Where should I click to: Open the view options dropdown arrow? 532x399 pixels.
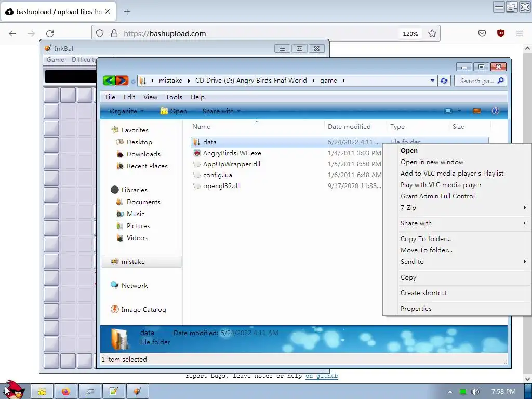pyautogui.click(x=459, y=111)
